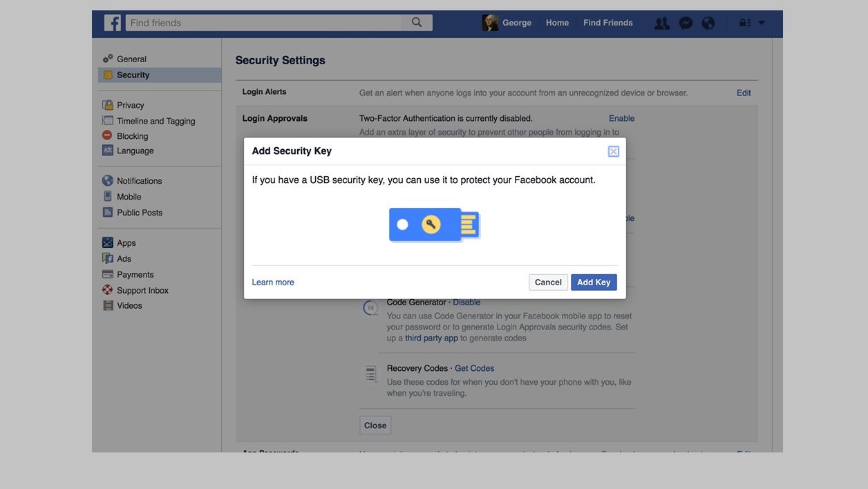This screenshot has height=489, width=868.
Task: Disable the Code Generator
Action: (x=466, y=303)
